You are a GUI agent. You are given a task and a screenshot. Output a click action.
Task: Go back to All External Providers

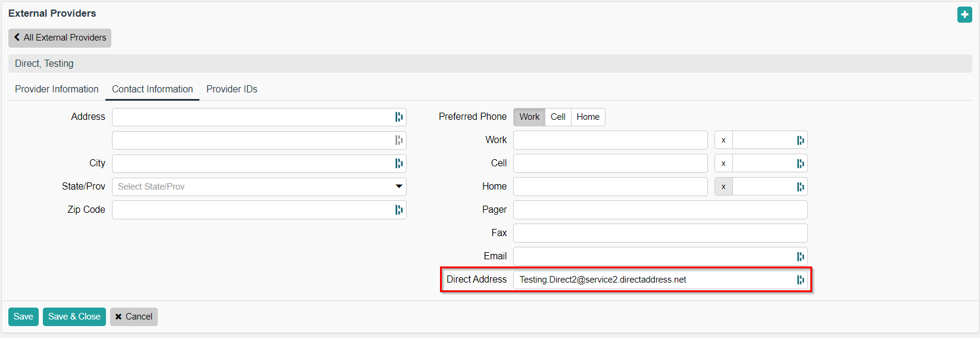(60, 38)
